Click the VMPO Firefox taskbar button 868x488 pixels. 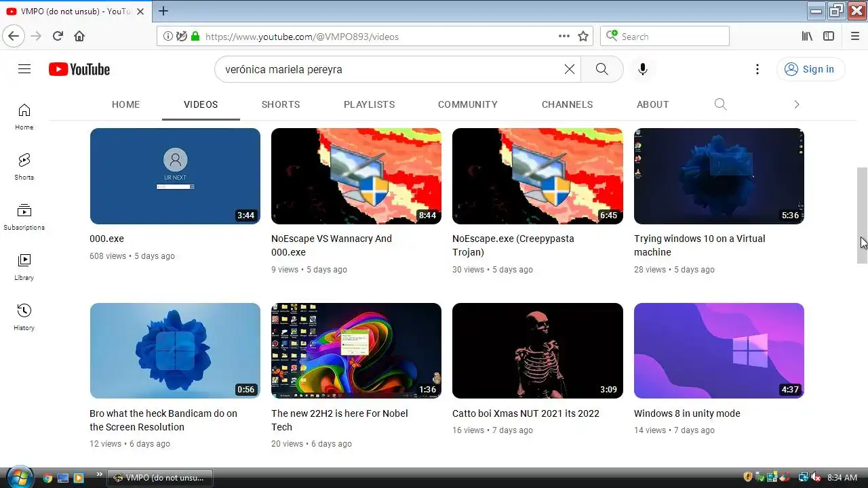160,478
